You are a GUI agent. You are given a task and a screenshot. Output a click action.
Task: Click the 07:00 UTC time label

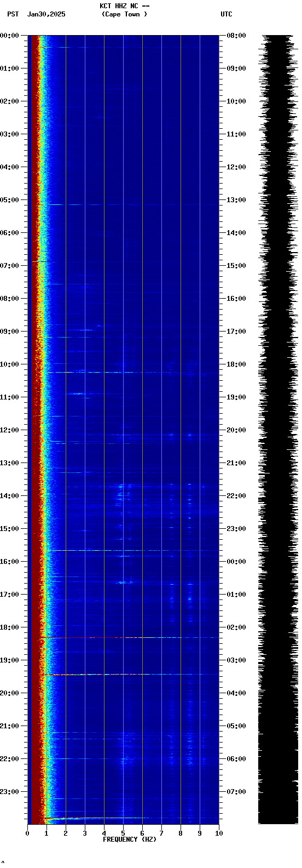236,792
